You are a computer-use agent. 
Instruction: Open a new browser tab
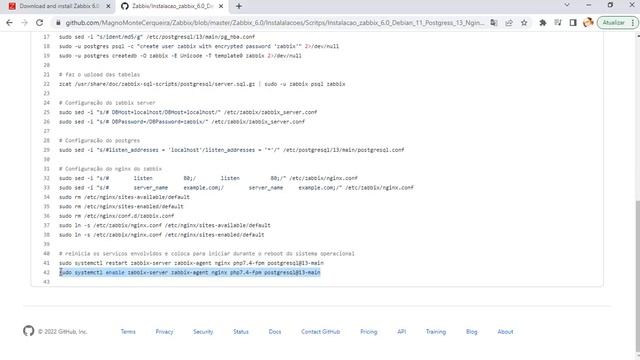coord(239,6)
